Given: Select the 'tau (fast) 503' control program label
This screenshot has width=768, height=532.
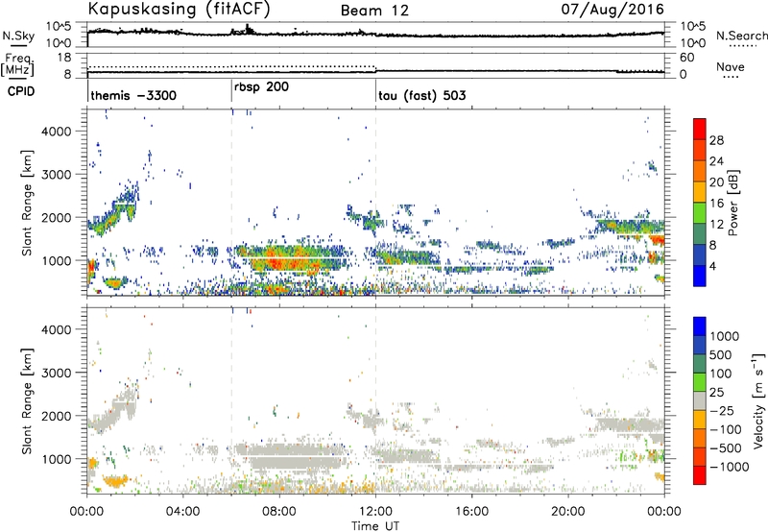Looking at the screenshot, I should (x=421, y=95).
